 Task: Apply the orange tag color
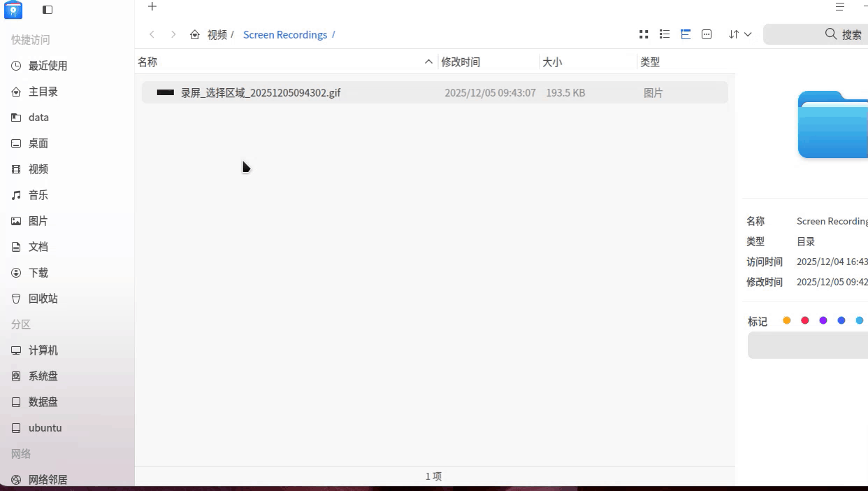point(787,320)
